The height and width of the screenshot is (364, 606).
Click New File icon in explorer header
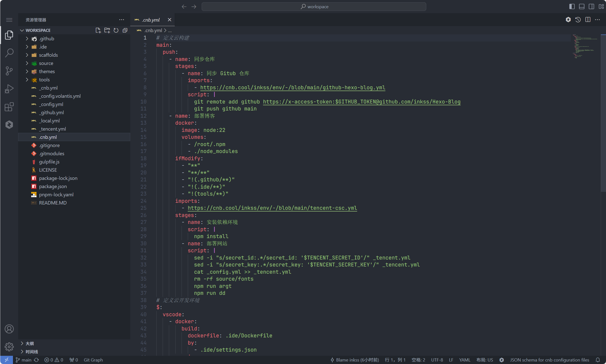pyautogui.click(x=98, y=30)
